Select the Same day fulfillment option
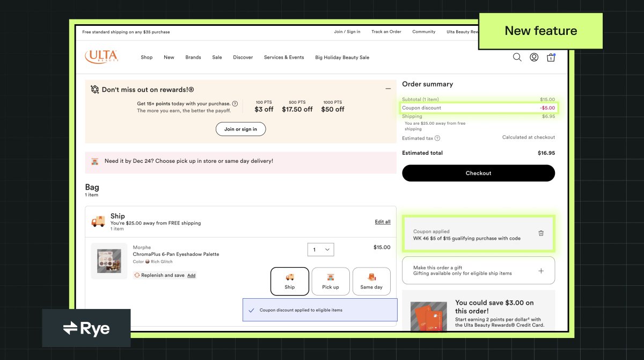644x360 pixels. 371,281
